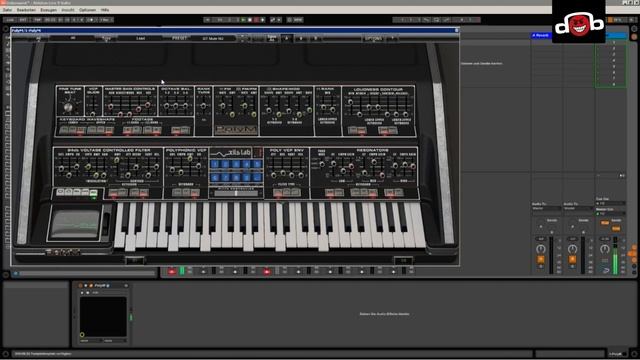The width and height of the screenshot is (640, 360).
Task: Click the circle icon at top-right of session view
Action: (x=634, y=29)
